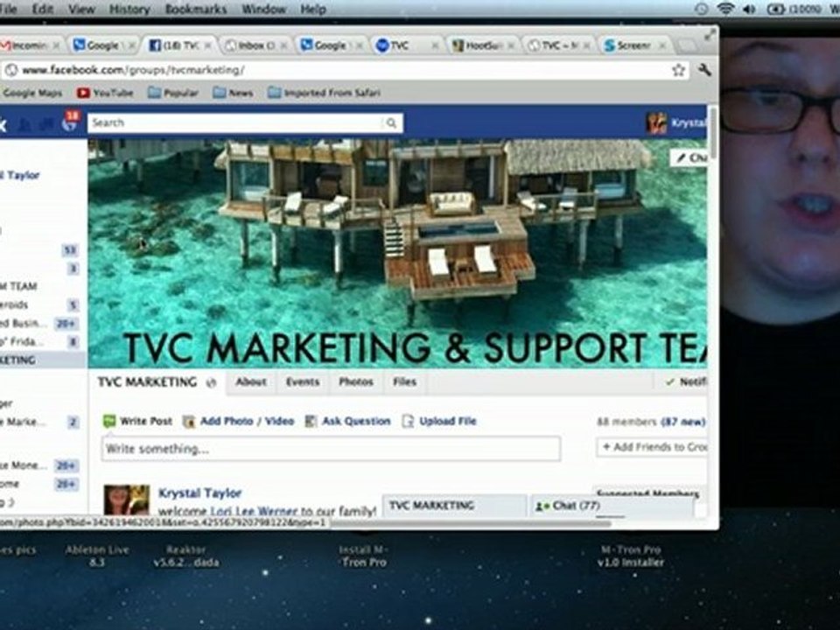Open the Chat (77) bar

[x=612, y=506]
